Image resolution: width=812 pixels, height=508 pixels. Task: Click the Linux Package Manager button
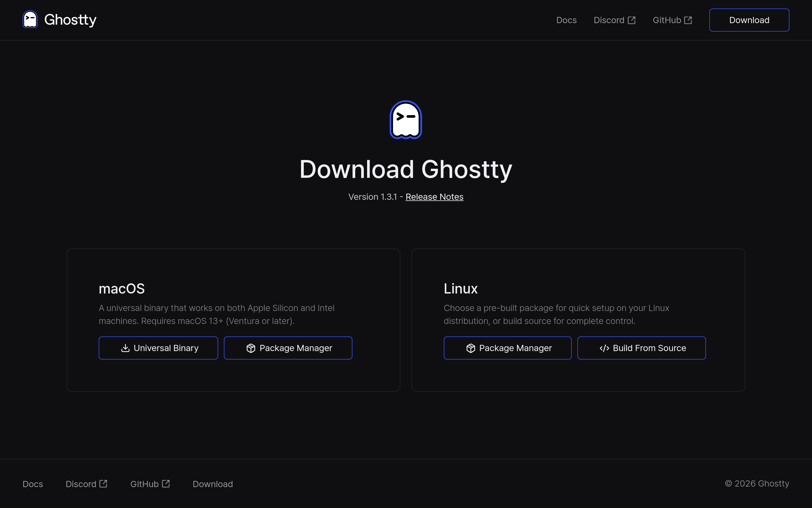507,348
